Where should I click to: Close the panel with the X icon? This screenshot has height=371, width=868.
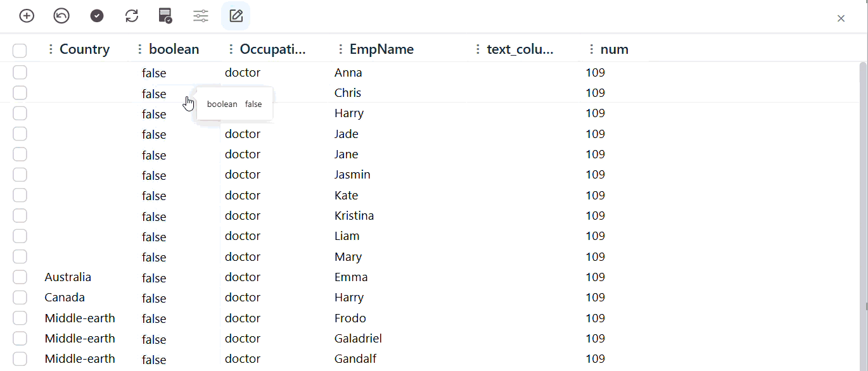[841, 18]
